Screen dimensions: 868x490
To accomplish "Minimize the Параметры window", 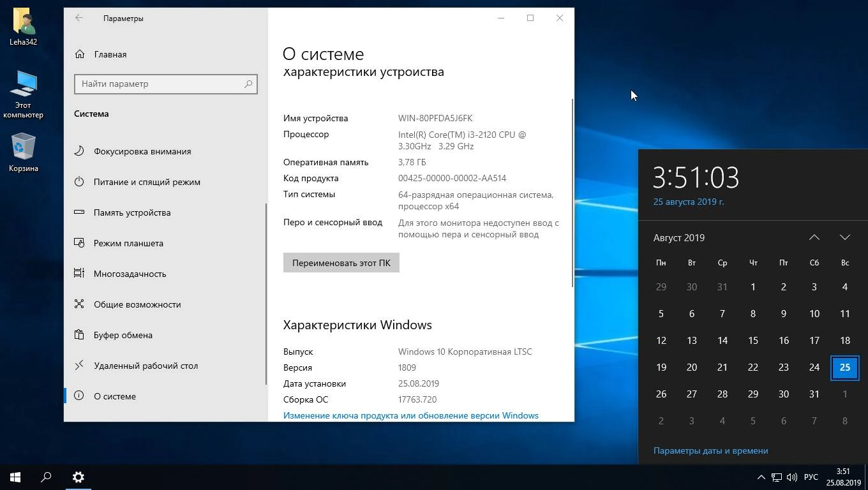I will [x=501, y=18].
